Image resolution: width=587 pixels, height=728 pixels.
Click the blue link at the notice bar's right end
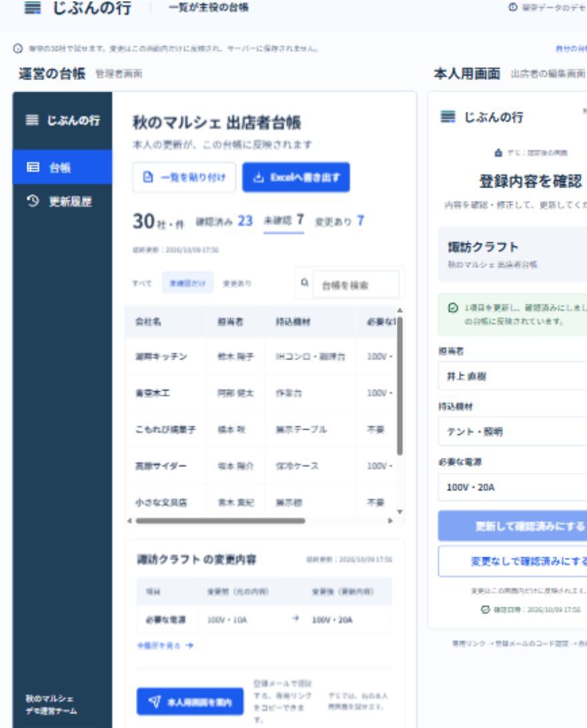pyautogui.click(x=571, y=48)
